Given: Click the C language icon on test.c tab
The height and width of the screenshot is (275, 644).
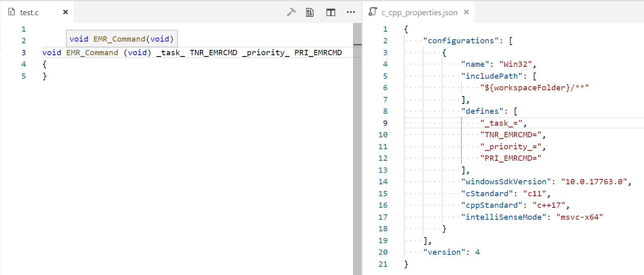Looking at the screenshot, I should (11, 12).
